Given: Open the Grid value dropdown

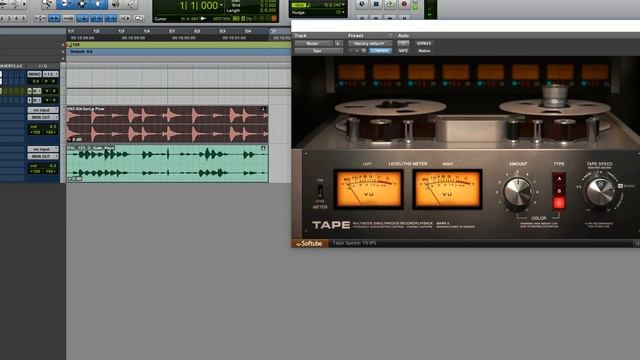Looking at the screenshot, I should [343, 5].
